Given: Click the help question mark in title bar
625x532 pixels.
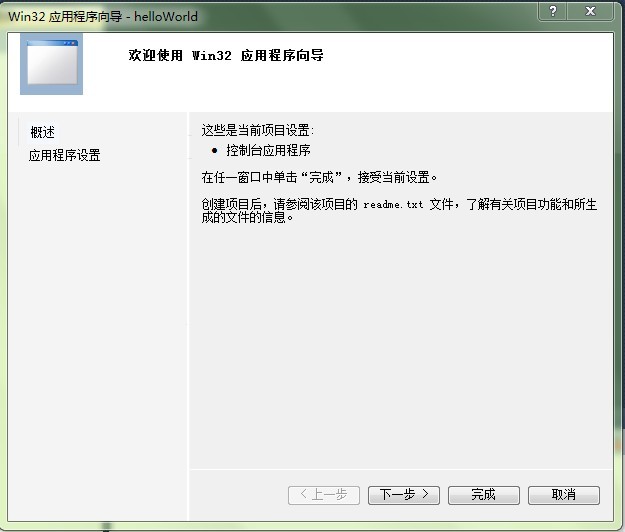Looking at the screenshot, I should point(553,11).
